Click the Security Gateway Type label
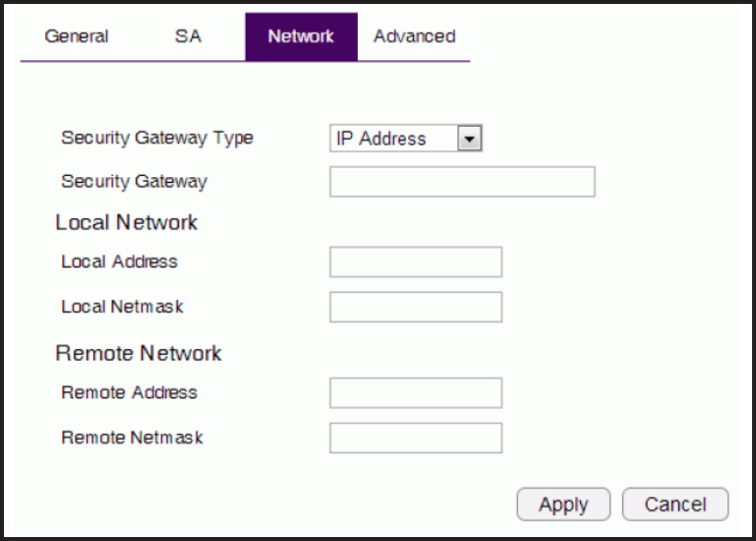Viewport: 756px width, 541px height. [x=157, y=138]
